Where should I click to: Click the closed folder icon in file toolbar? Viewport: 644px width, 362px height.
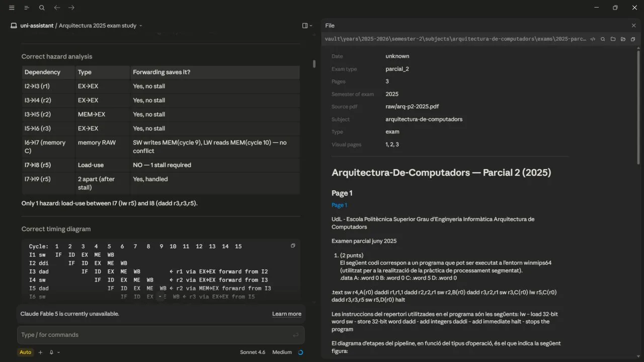(613, 39)
